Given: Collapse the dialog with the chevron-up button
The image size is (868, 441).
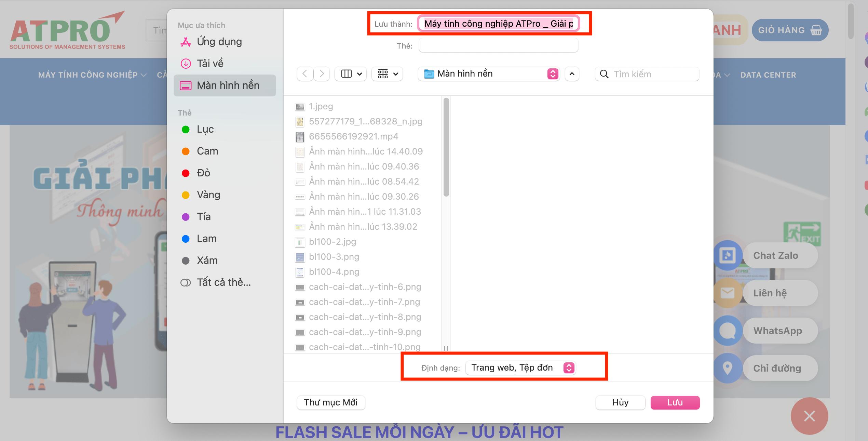Looking at the screenshot, I should point(572,74).
